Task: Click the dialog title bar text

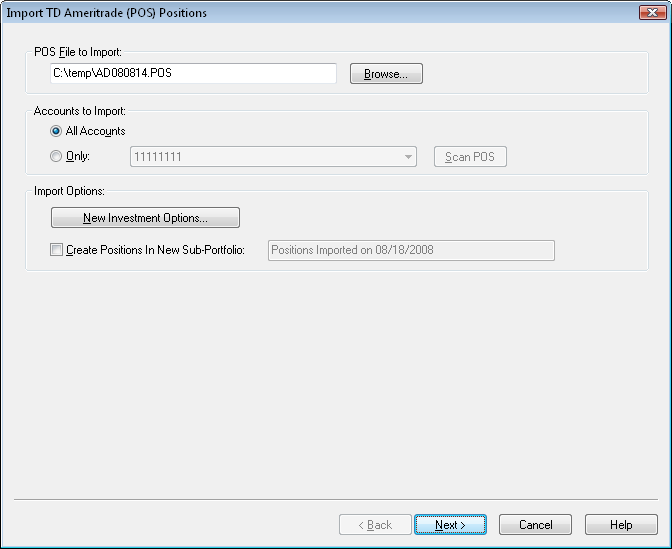Action: tap(107, 11)
